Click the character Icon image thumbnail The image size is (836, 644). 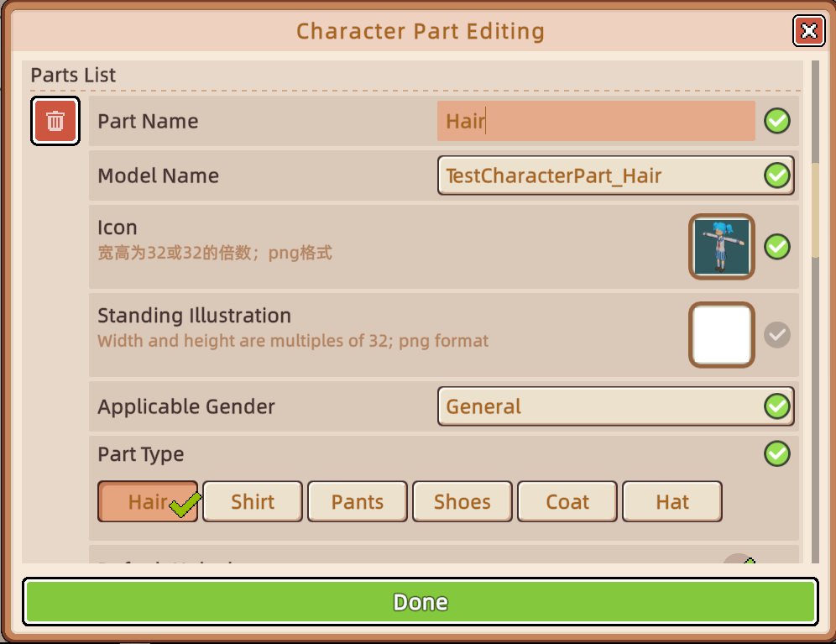(722, 247)
